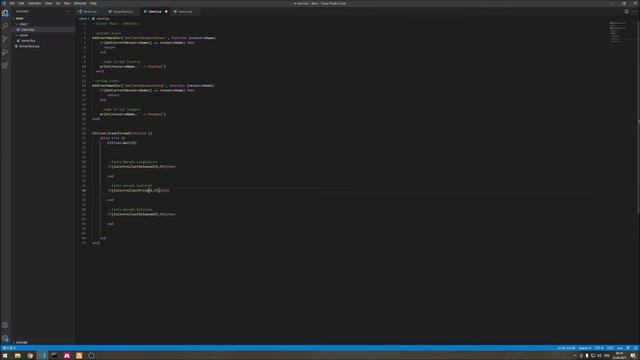Click the editor minimap

[x=619, y=33]
